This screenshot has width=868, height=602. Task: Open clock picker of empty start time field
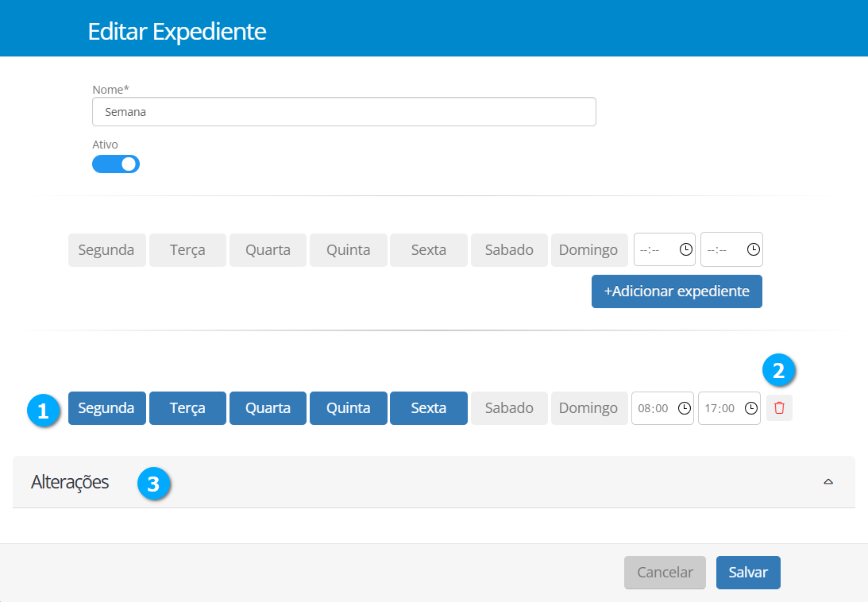coord(686,249)
